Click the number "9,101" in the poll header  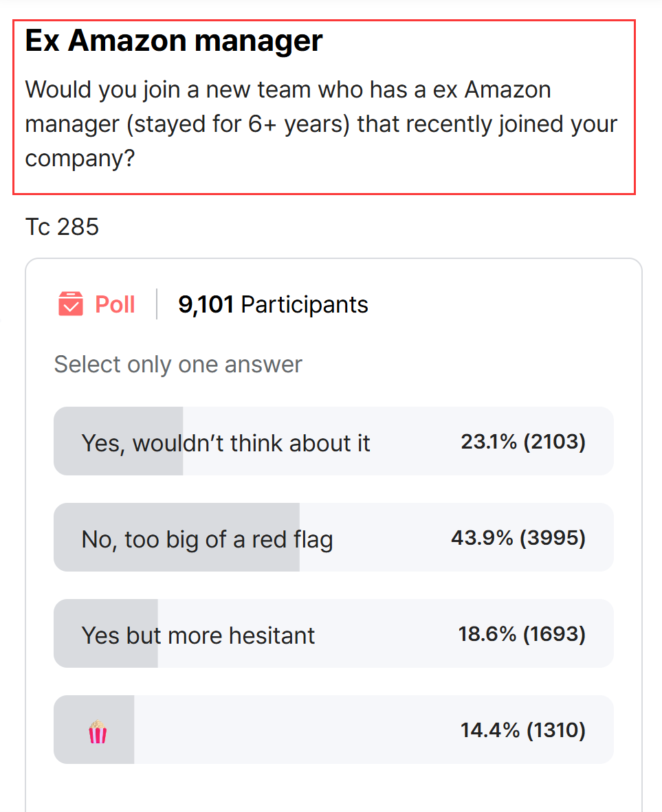coord(206,304)
